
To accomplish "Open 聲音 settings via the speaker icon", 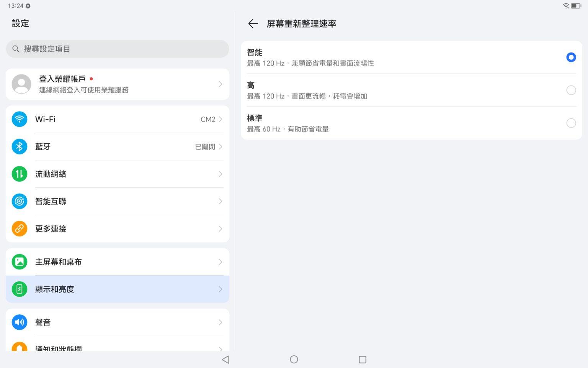I will click(x=20, y=322).
